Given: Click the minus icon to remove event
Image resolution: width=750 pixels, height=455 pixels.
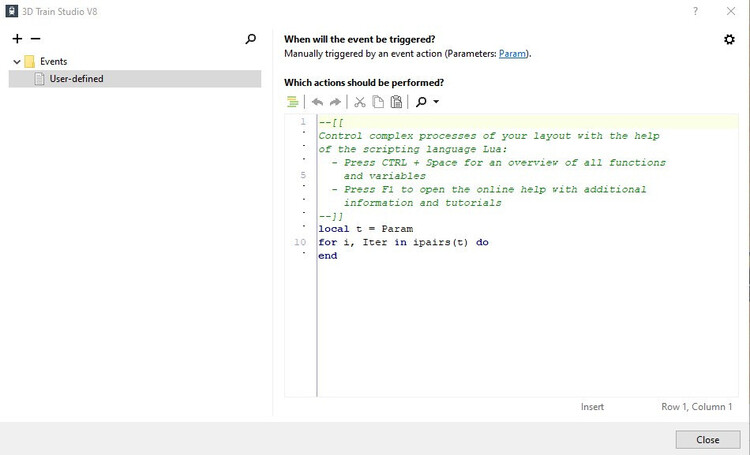Looking at the screenshot, I should coord(35,38).
